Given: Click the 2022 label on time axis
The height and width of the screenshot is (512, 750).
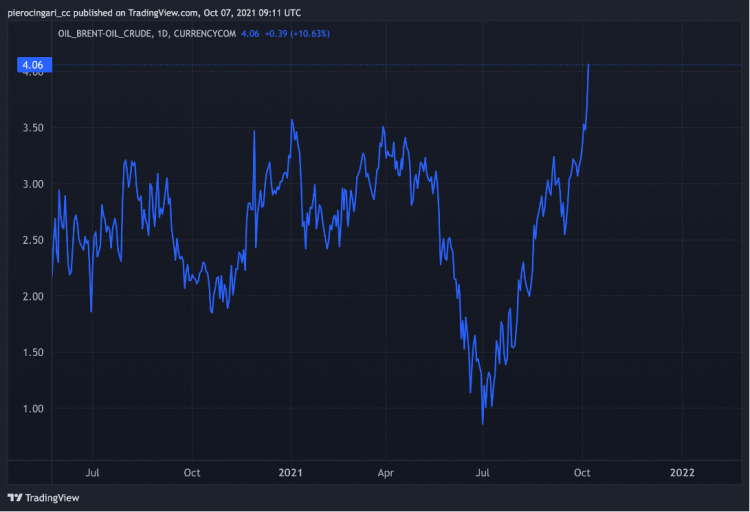Looking at the screenshot, I should click(x=682, y=473).
